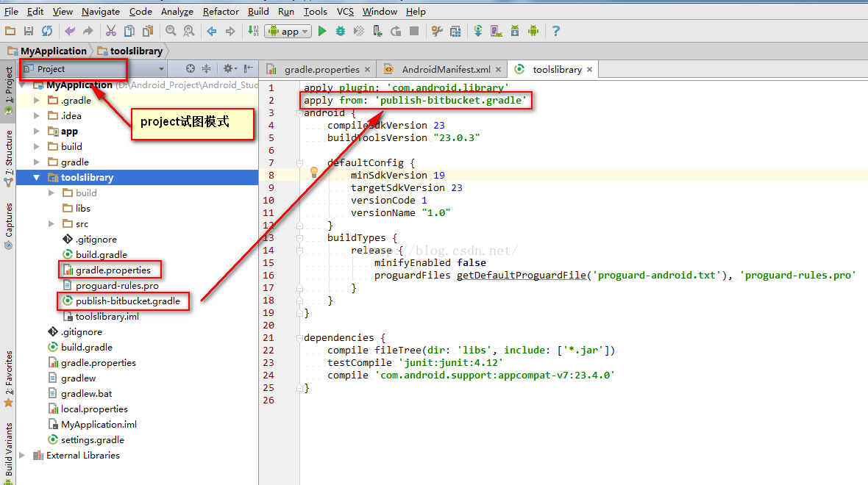
Task: Expand the root build folder
Action: pos(37,146)
